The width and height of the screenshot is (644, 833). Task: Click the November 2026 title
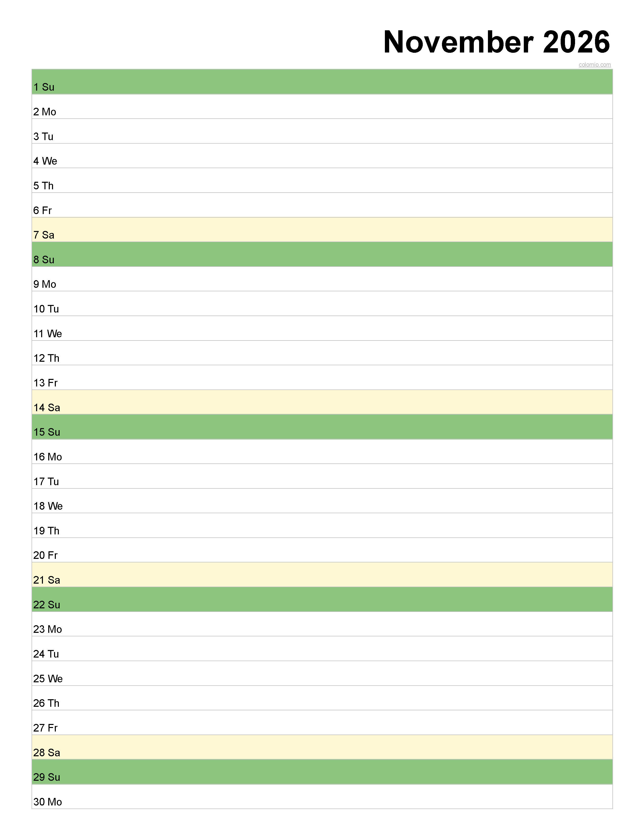(496, 42)
